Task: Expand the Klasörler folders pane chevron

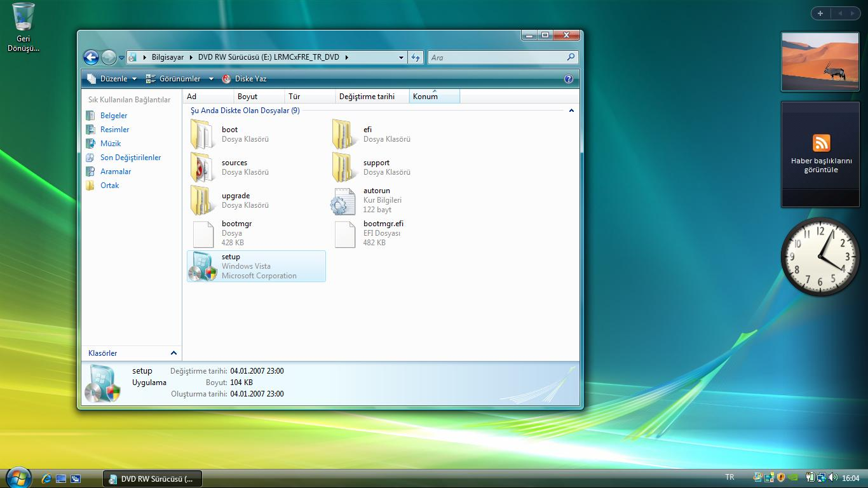Action: (173, 353)
